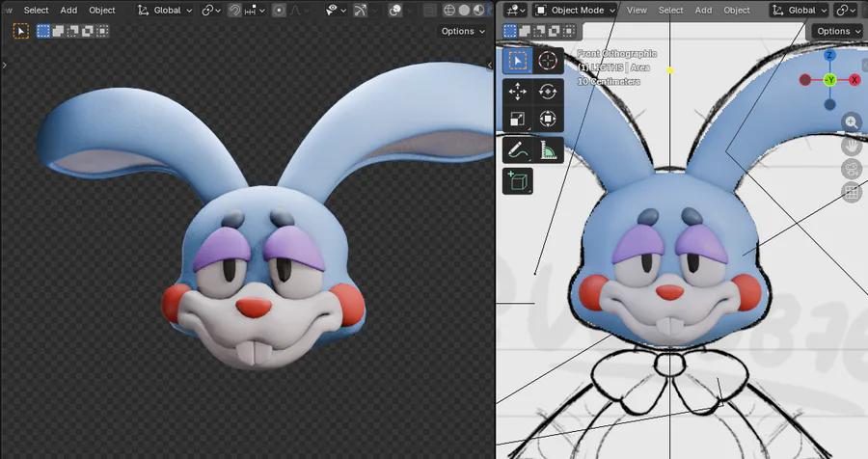The image size is (868, 459).
Task: Toggle X-ray mode in left viewport header
Action: (429, 10)
